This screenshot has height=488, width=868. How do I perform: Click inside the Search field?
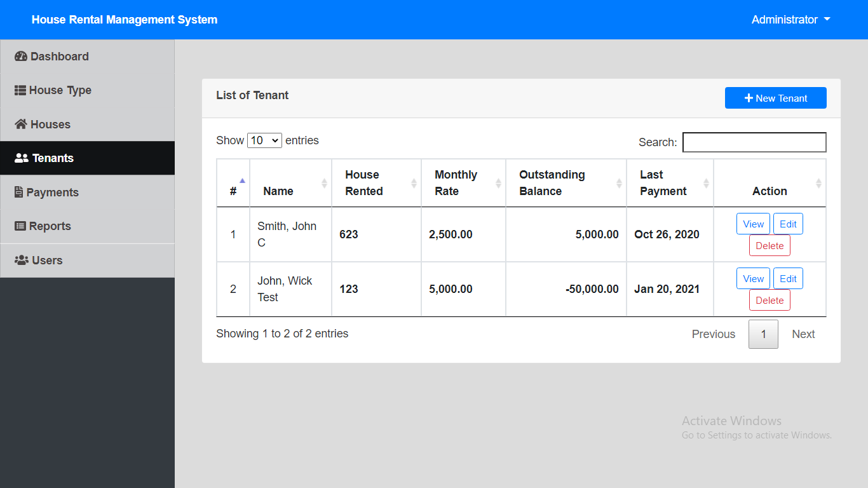coord(754,142)
